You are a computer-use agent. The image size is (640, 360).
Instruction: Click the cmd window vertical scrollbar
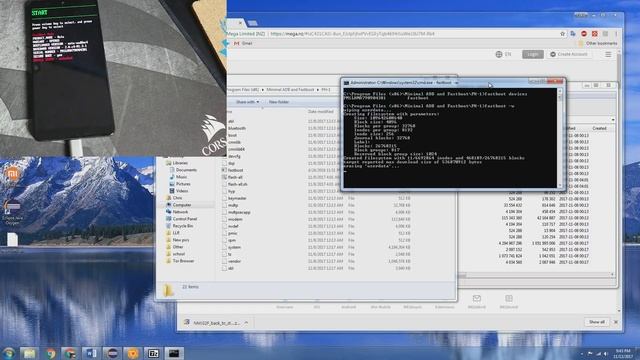(560, 137)
